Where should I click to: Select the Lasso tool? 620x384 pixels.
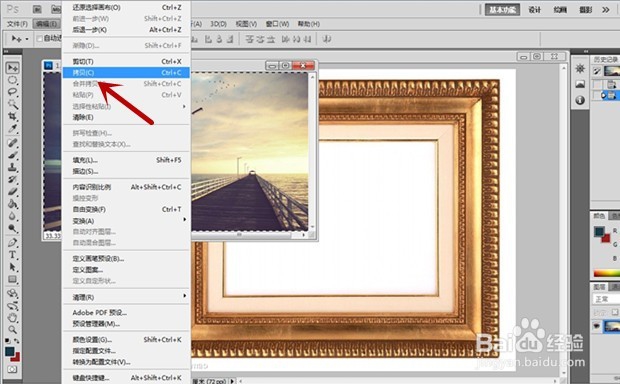(x=13, y=93)
